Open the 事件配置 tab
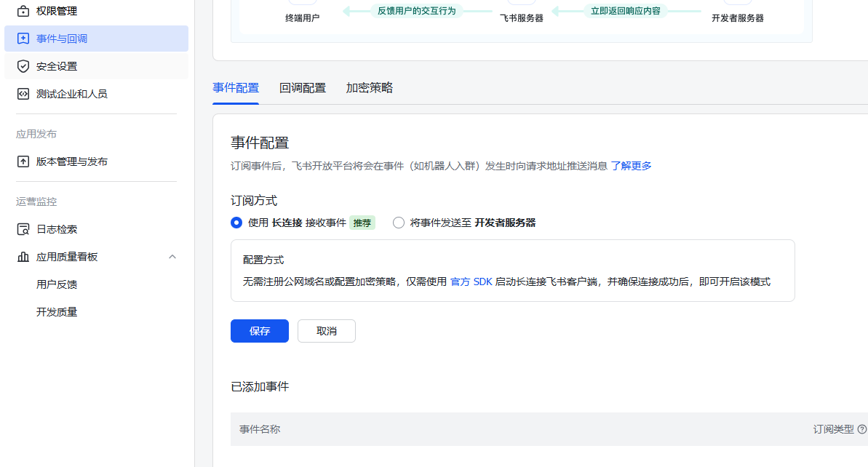868x467 pixels. 235,88
